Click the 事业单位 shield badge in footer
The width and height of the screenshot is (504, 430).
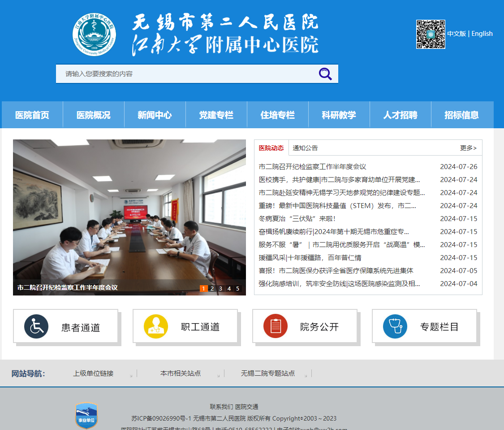coord(86,416)
